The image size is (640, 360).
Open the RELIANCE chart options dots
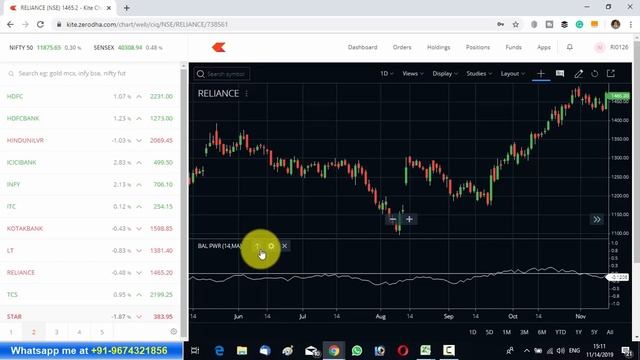247,93
